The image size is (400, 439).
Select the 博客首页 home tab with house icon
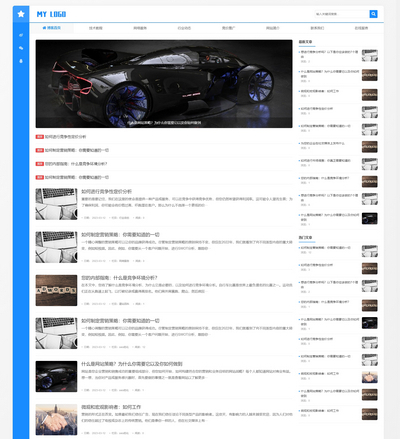coord(52,28)
